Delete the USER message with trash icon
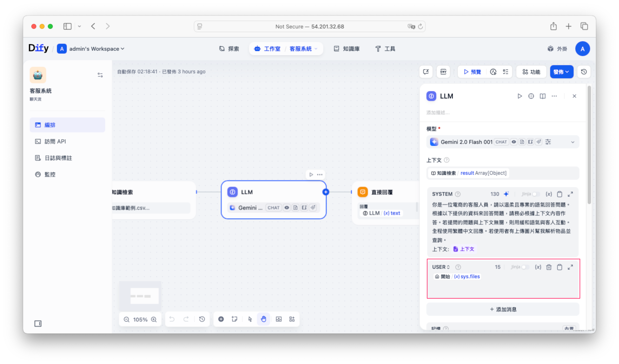Viewport: 619px width, 364px height. [x=549, y=267]
